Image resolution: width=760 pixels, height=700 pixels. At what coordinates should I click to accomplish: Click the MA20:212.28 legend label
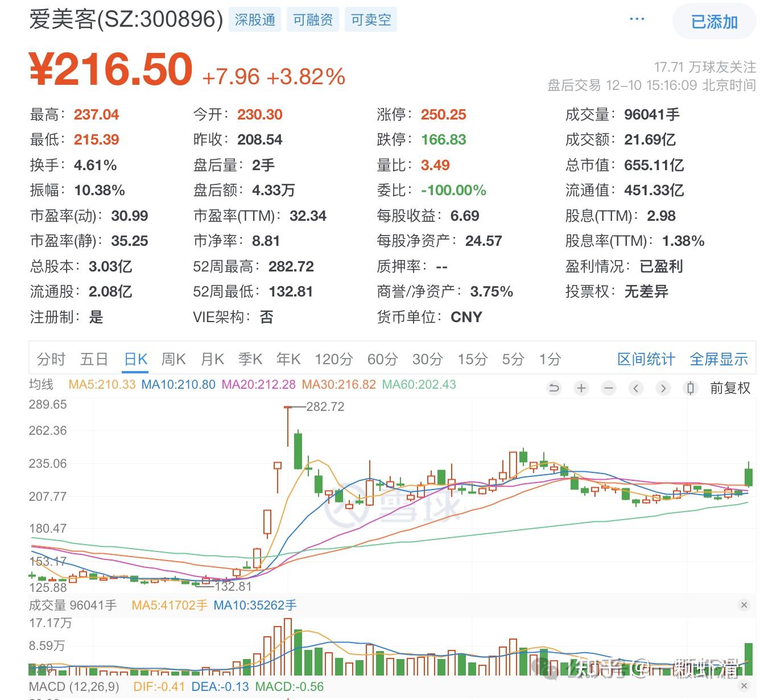pyautogui.click(x=258, y=384)
